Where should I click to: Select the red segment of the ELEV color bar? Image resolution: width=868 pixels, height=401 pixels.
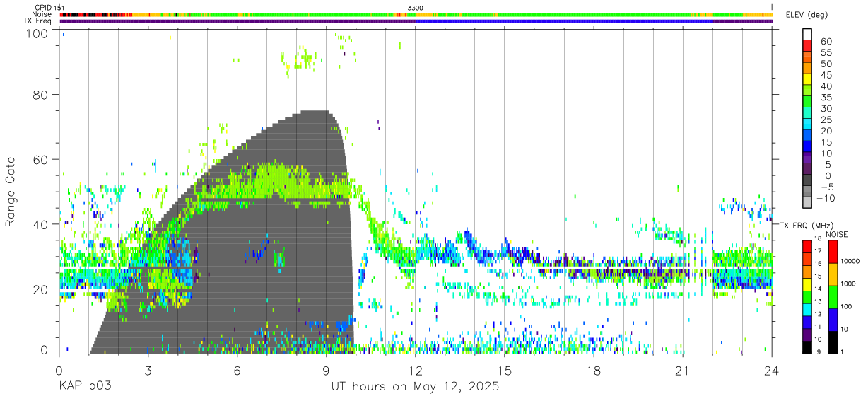pos(808,46)
